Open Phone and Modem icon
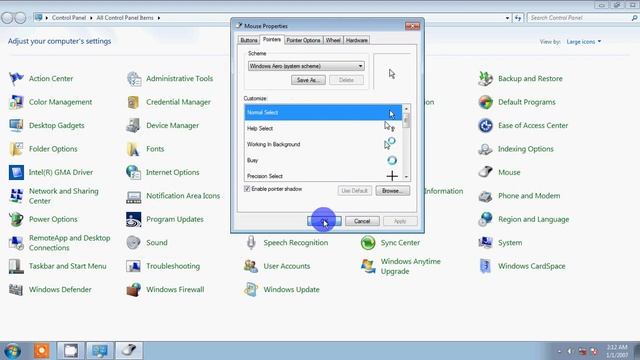The image size is (640, 360). 485,196
